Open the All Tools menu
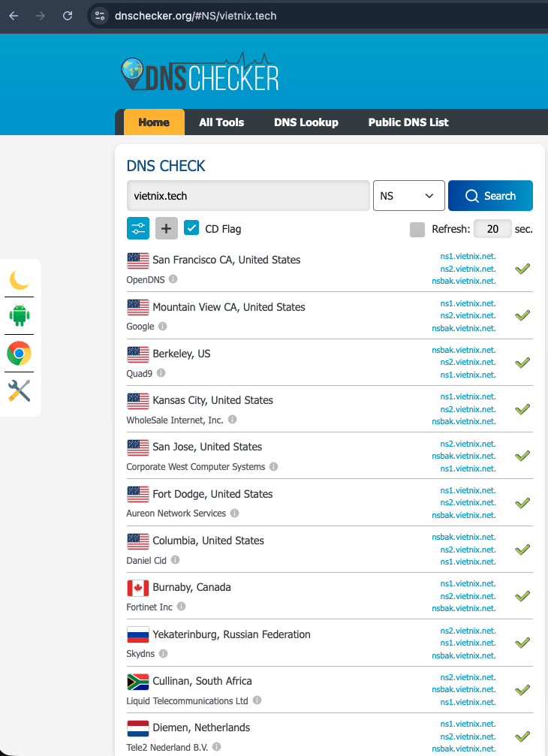 (221, 122)
